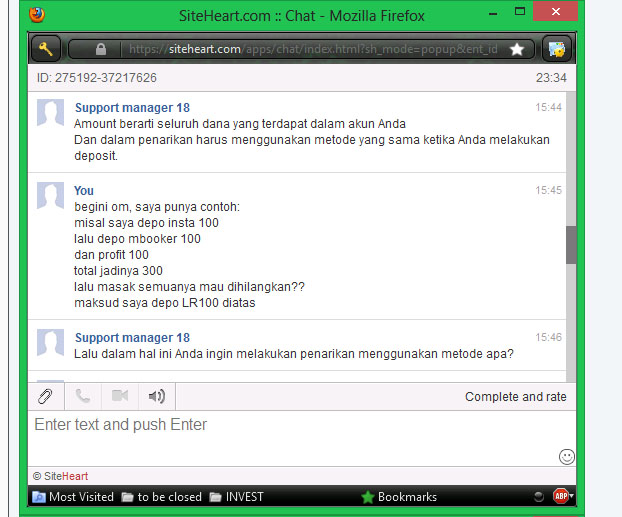622x517 pixels.
Task: Open the emoji smiley picker
Action: pyautogui.click(x=566, y=457)
